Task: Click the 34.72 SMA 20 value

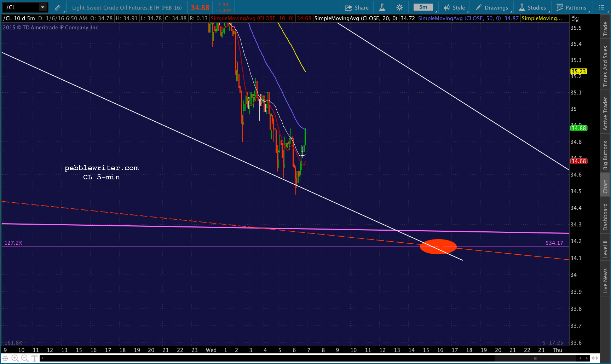Action: 408,18
